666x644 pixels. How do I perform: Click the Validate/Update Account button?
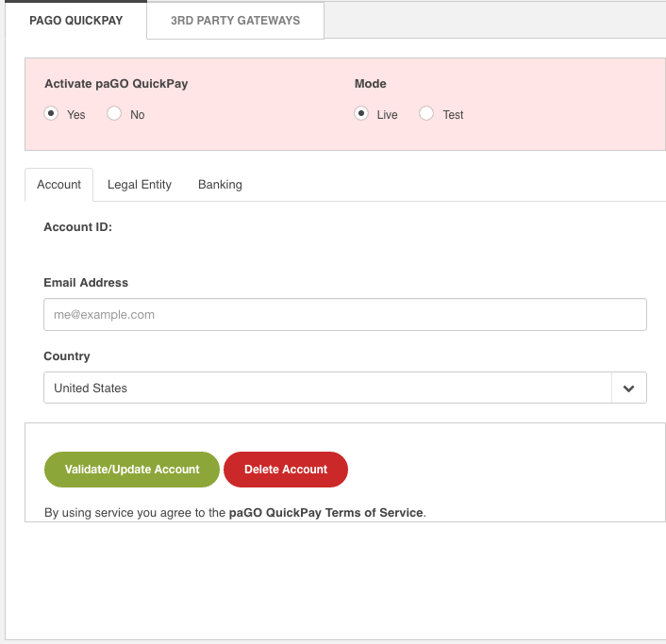pos(132,470)
